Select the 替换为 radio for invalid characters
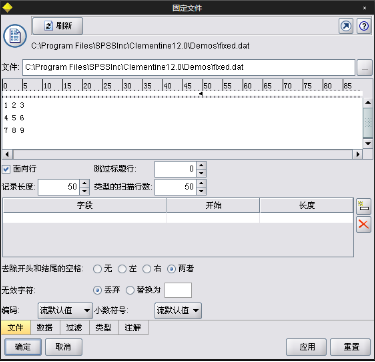 point(130,290)
